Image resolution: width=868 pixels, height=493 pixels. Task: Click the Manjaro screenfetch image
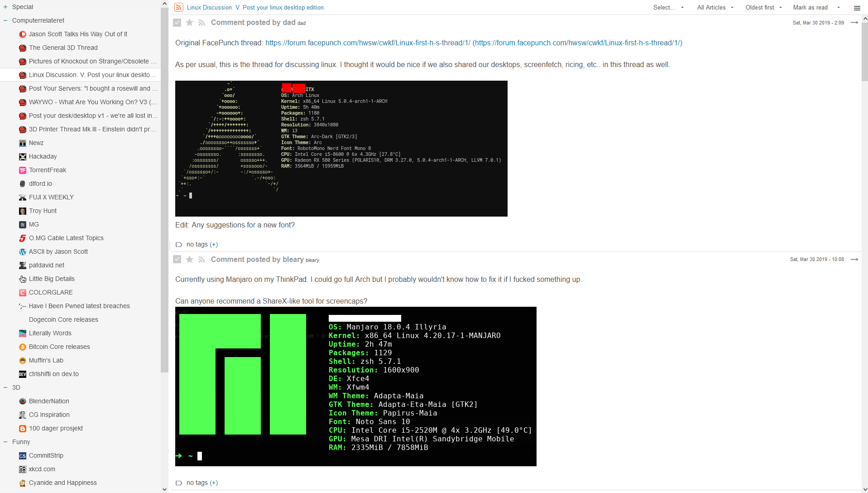(355, 387)
